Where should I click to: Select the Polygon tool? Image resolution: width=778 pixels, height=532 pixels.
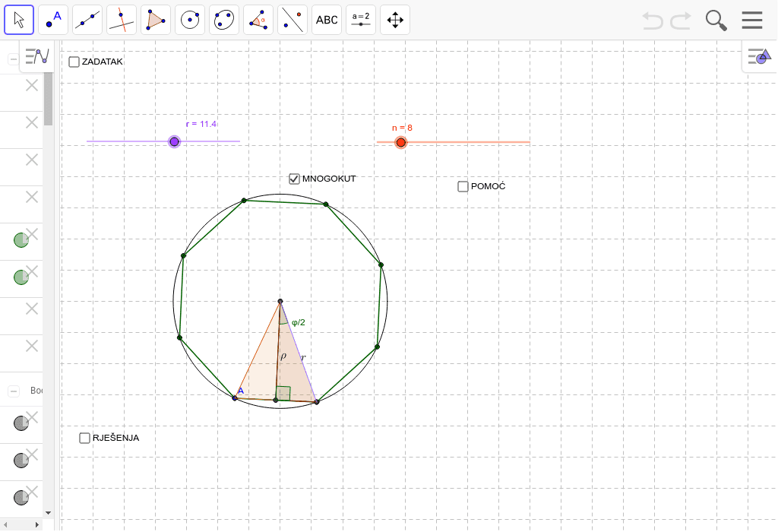point(155,19)
